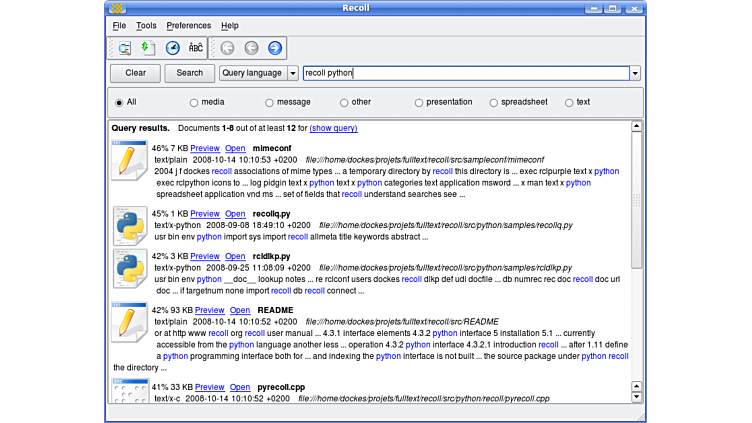Click the results list vertical scrollbar
The height and width of the screenshot is (423, 752).
(636, 260)
